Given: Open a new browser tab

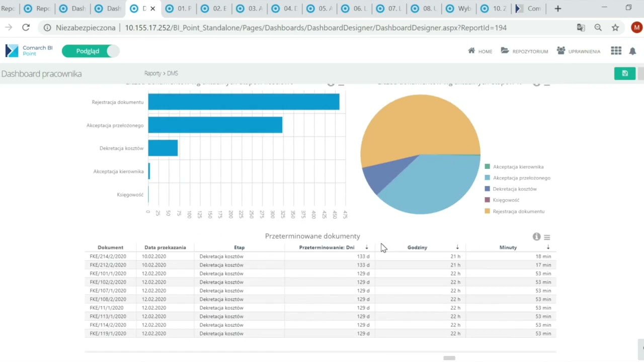Looking at the screenshot, I should point(557,9).
